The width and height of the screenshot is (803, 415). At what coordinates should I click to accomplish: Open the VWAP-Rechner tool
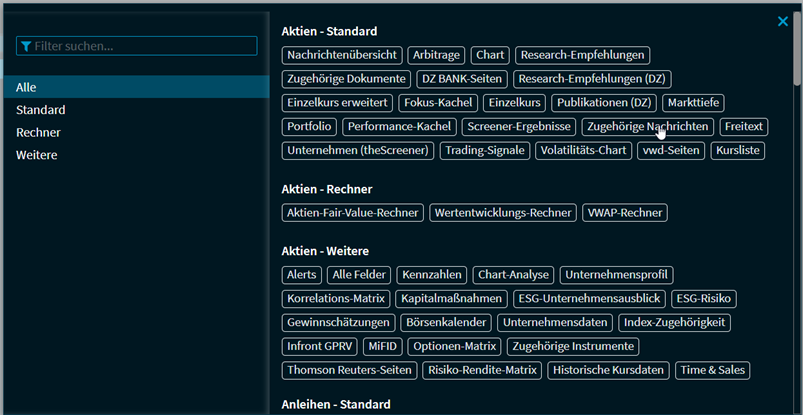(x=625, y=212)
